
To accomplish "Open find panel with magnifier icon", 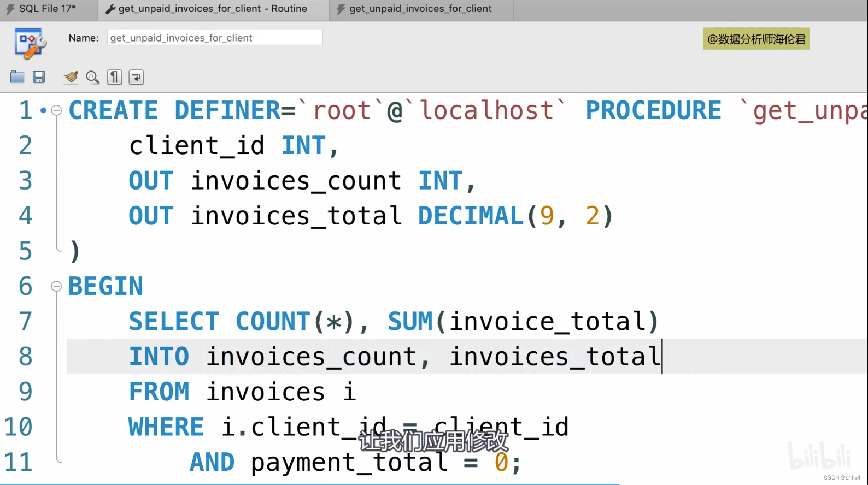I will tap(92, 77).
